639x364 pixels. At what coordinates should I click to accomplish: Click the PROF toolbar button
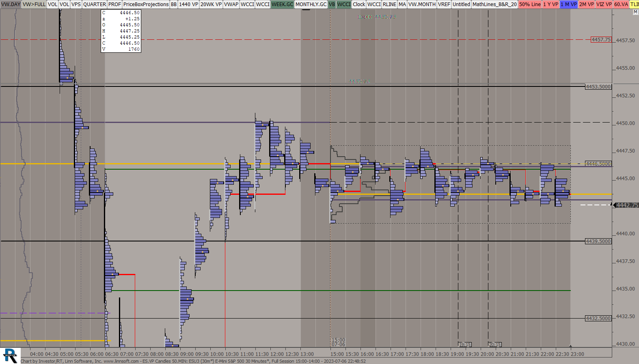pyautogui.click(x=114, y=4)
